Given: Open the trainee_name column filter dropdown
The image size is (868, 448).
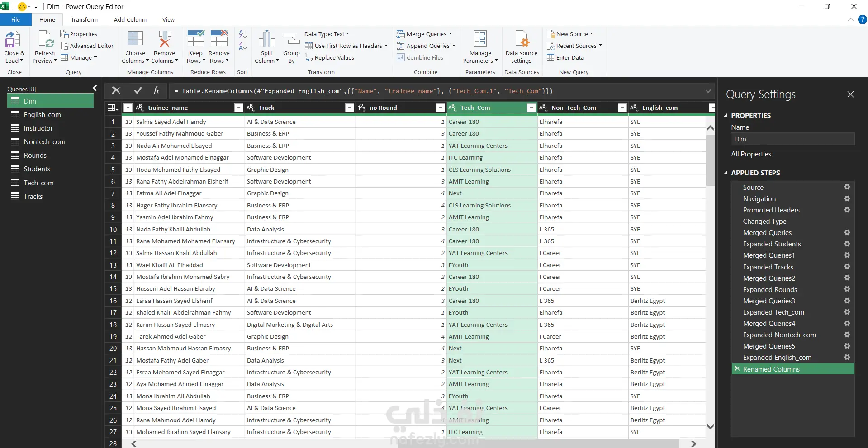Looking at the screenshot, I should (x=239, y=108).
